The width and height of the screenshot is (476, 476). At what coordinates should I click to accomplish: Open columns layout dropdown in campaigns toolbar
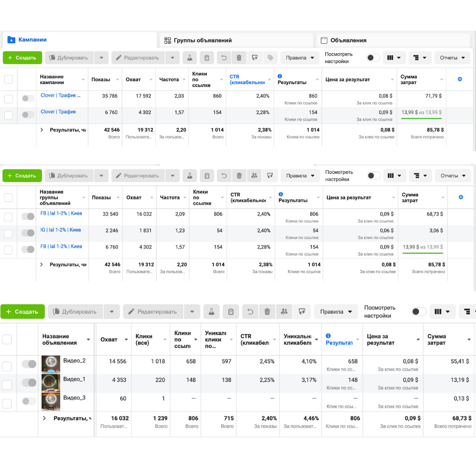coord(394,58)
